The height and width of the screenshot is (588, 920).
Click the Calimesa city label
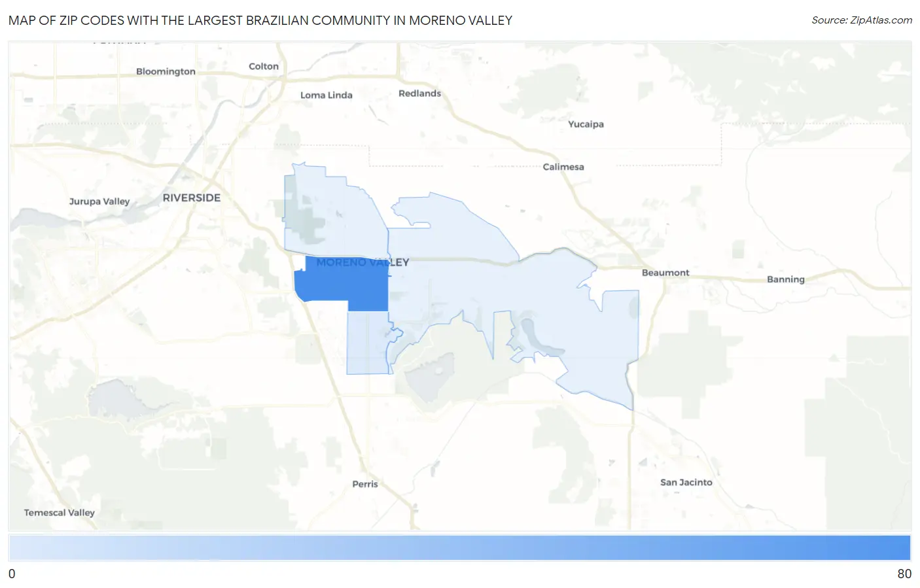(x=563, y=167)
